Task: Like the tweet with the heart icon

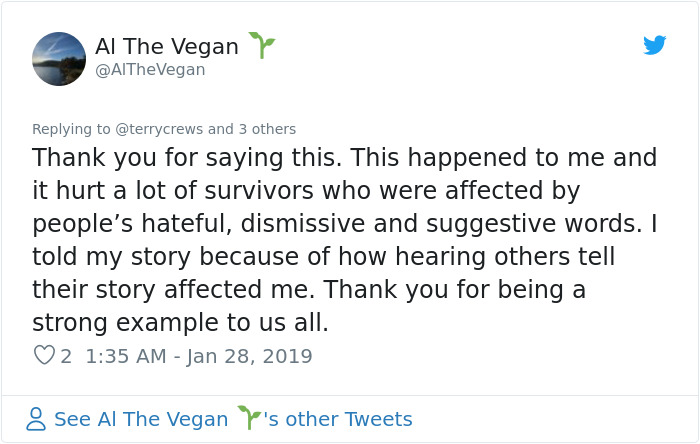Action: (x=43, y=355)
